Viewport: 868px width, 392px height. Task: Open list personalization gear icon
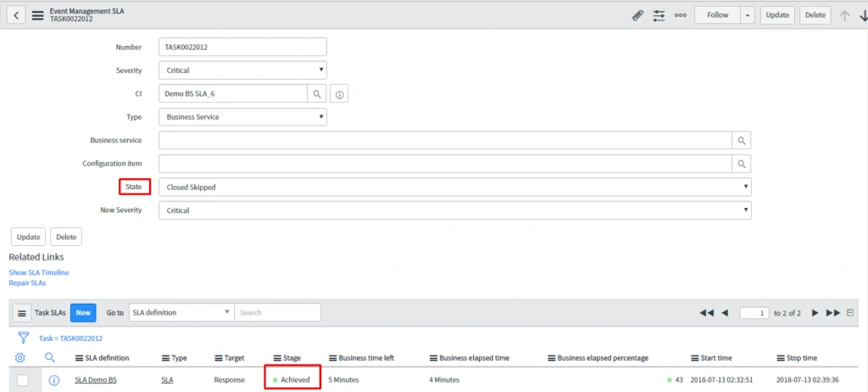(20, 358)
